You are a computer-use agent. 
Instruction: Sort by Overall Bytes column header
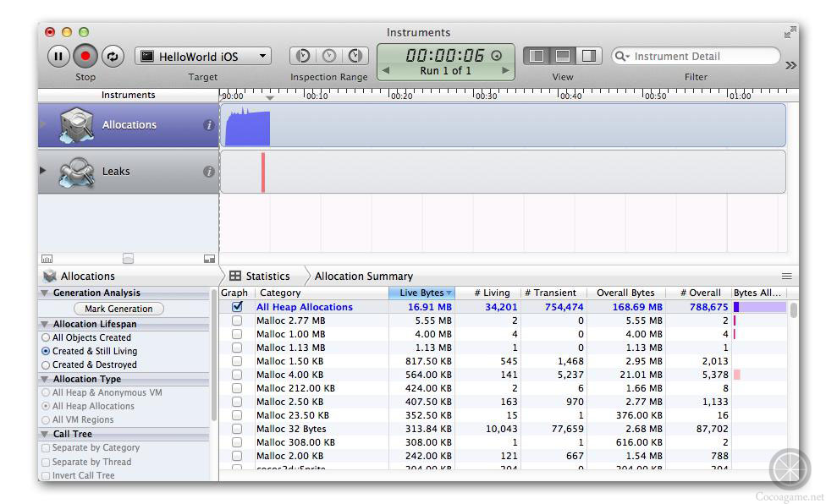tap(626, 293)
